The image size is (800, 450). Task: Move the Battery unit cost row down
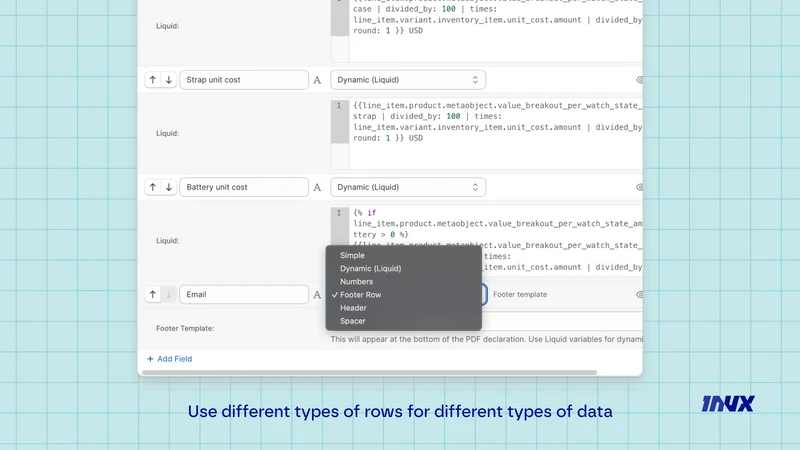coord(169,187)
